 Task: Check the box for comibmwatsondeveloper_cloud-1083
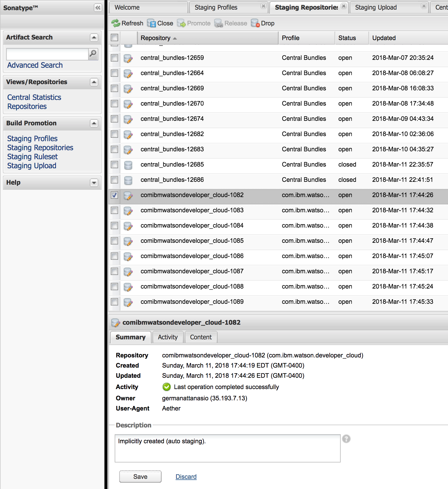point(114,210)
